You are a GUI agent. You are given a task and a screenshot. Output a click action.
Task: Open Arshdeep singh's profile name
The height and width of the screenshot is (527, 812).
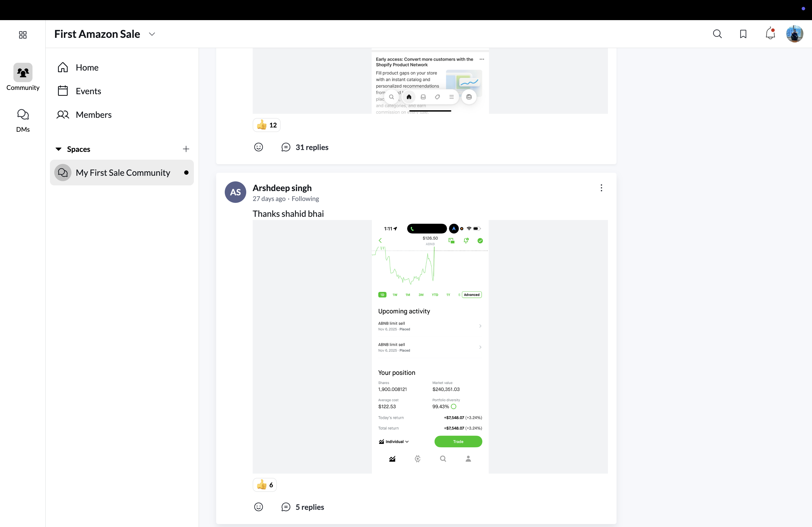(282, 188)
